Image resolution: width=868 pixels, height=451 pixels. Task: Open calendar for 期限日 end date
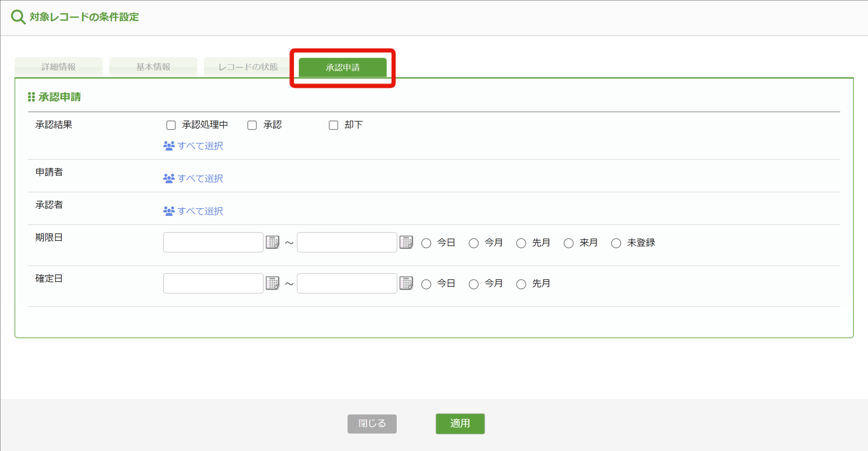[x=406, y=242]
